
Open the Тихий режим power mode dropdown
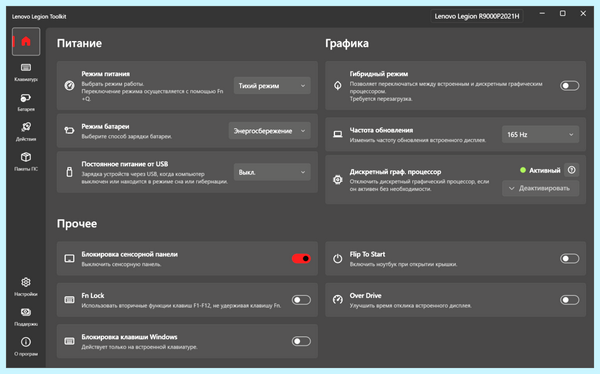point(272,86)
